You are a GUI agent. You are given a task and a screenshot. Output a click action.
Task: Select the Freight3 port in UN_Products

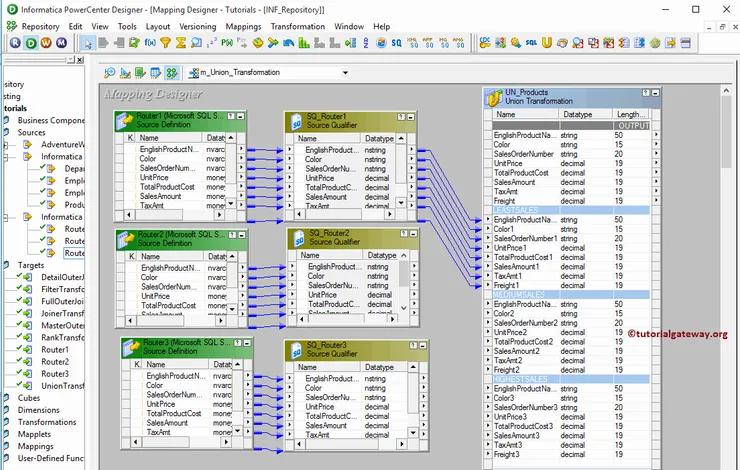pyautogui.click(x=506, y=454)
